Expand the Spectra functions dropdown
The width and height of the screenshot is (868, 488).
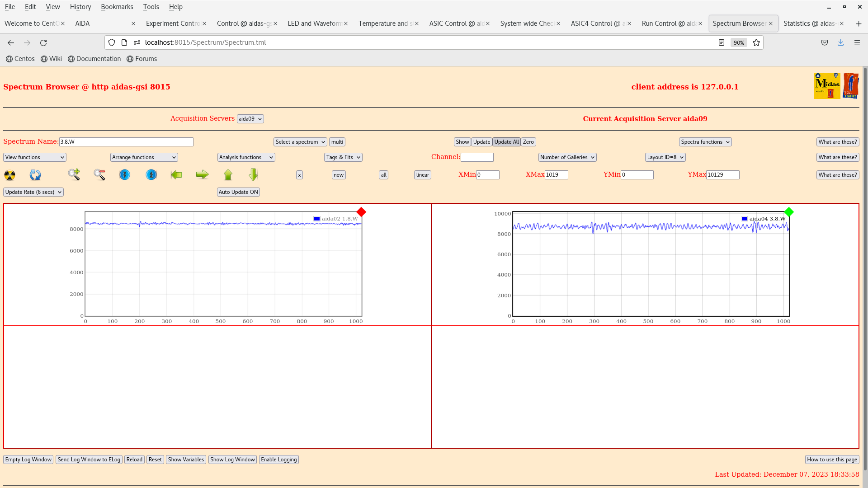click(705, 141)
